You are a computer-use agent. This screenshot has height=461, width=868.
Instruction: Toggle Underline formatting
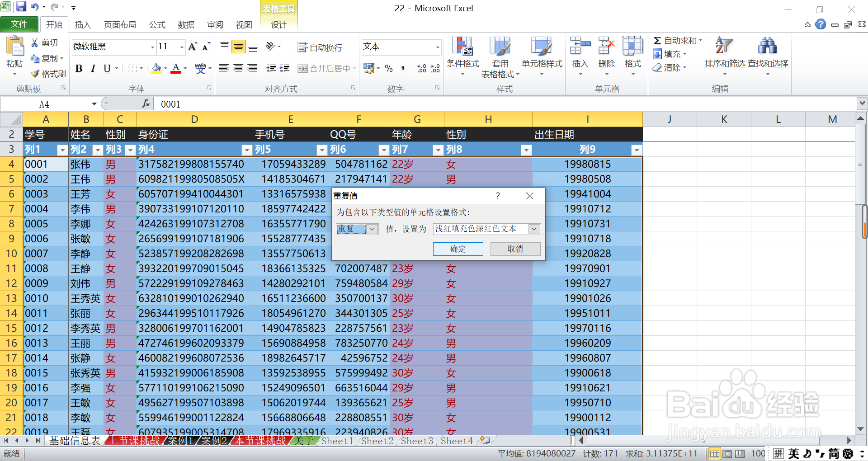[107, 68]
